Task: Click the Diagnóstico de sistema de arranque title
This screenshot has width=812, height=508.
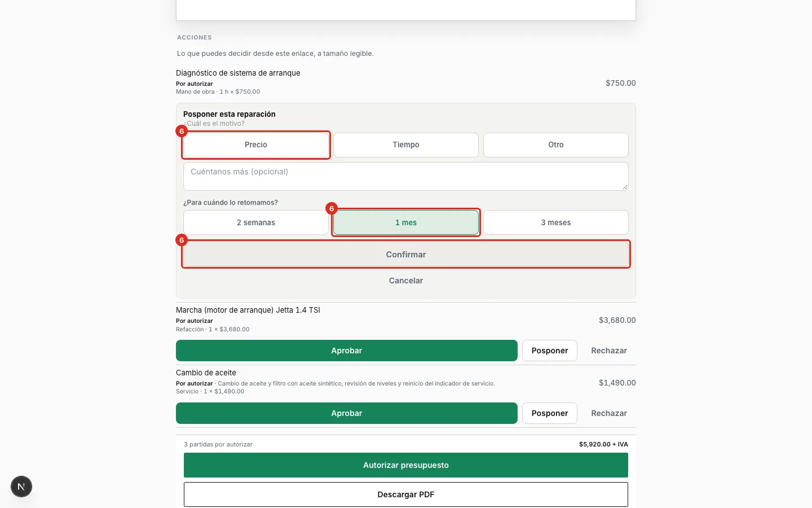Action: (238, 73)
